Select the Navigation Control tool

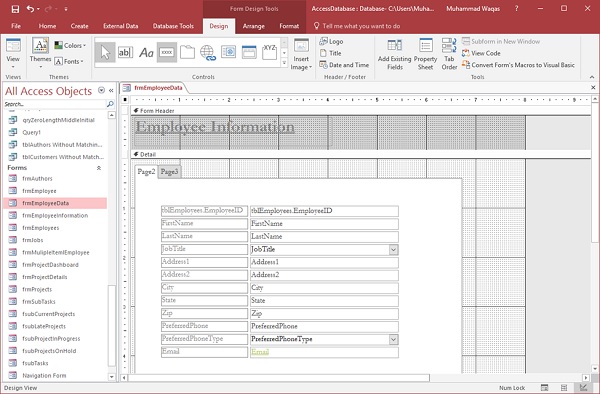point(249,52)
